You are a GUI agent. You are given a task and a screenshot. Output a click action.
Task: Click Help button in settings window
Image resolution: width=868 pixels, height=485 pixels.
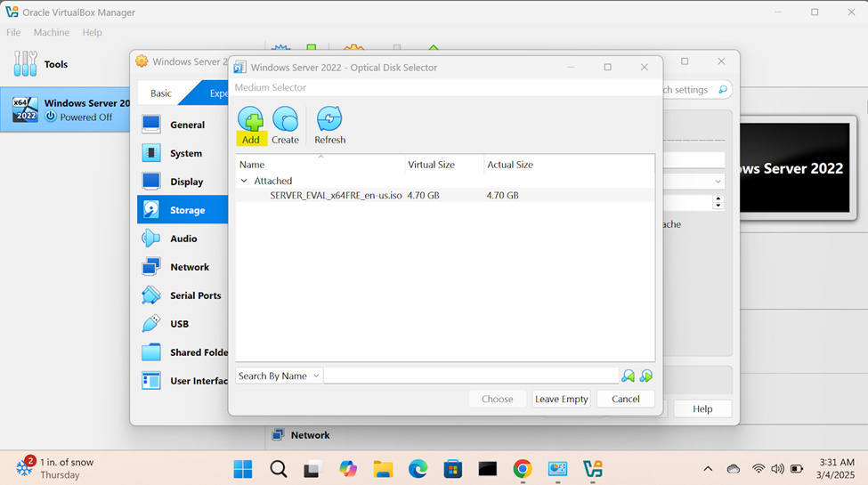coord(702,409)
